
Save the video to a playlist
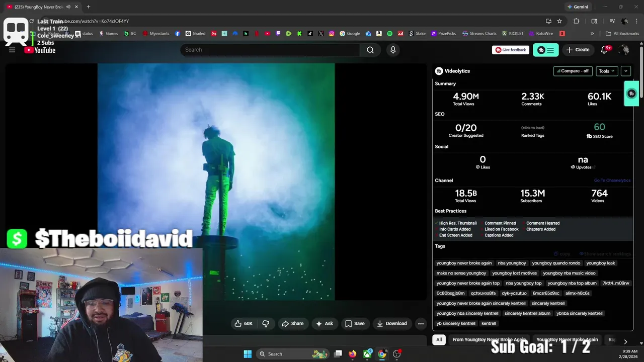click(355, 323)
